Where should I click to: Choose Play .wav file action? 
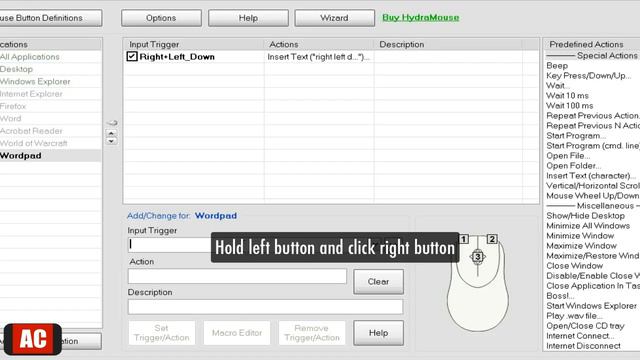[575, 316]
